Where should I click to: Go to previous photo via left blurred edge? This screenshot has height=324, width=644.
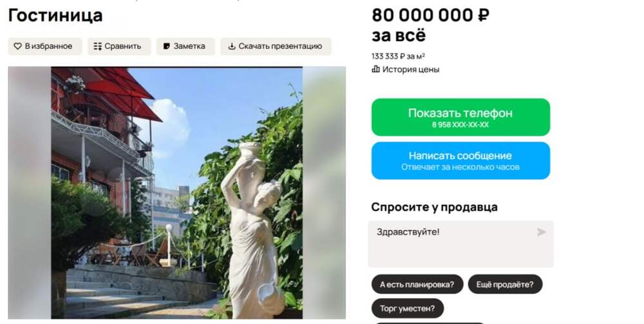coord(30,193)
